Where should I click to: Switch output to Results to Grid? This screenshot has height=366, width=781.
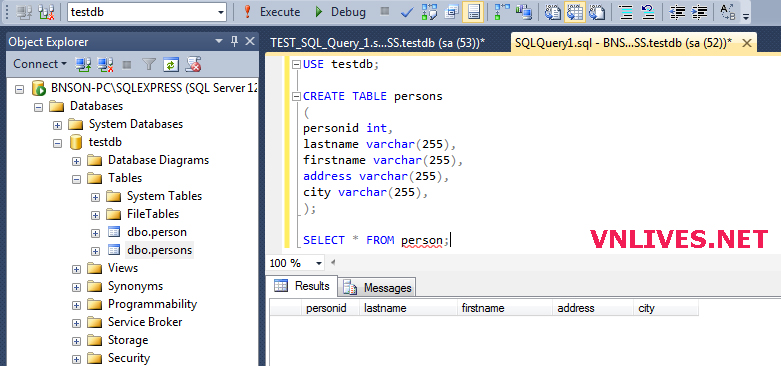574,12
